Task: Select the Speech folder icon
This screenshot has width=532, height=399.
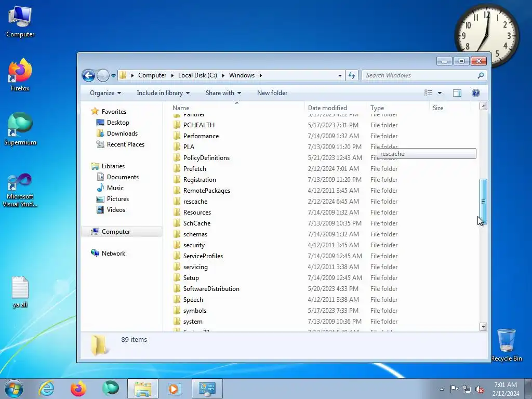Action: pos(177,300)
